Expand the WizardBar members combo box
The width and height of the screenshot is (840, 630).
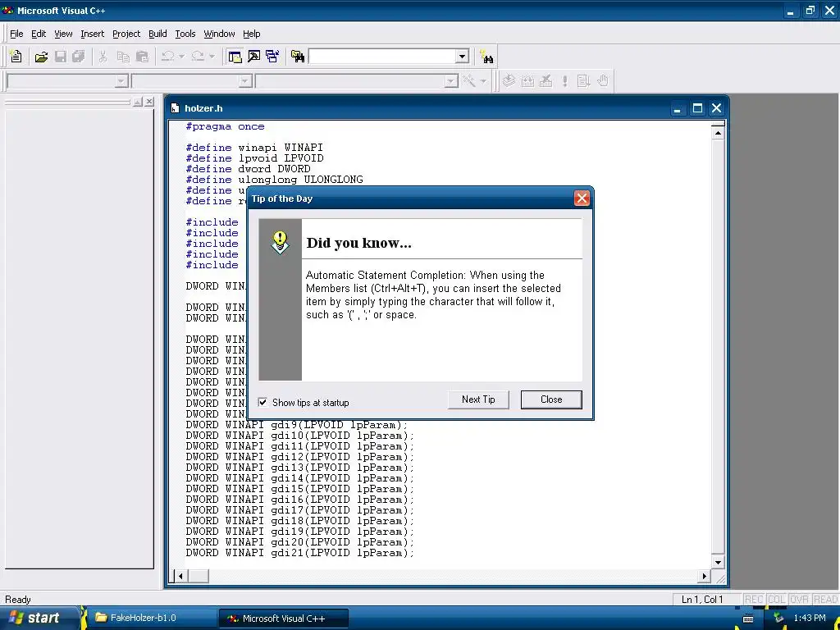pos(452,81)
